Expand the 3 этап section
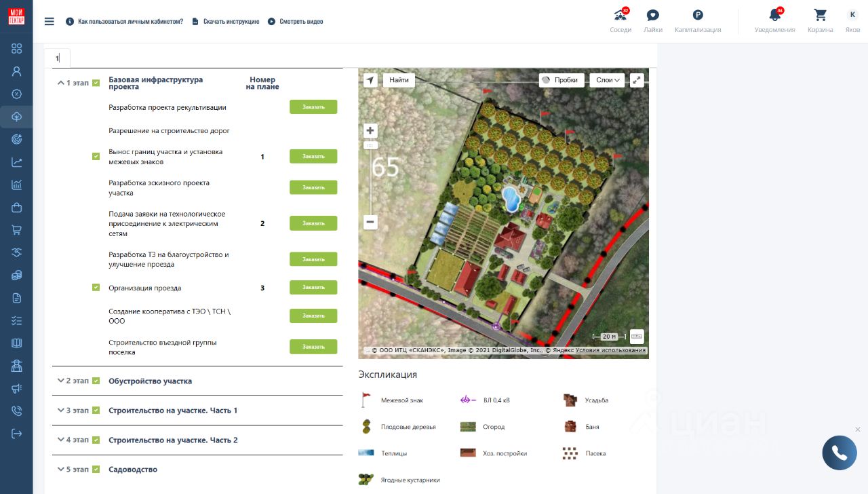This screenshot has height=494, width=868. [61, 411]
